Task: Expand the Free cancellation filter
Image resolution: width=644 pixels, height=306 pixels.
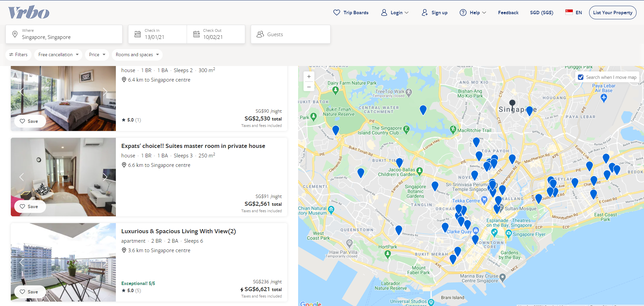Action: tap(58, 54)
